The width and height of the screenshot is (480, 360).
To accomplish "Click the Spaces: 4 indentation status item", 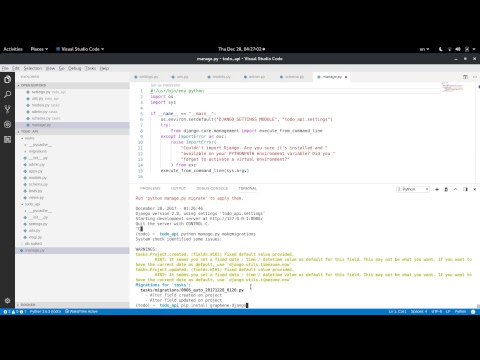I will point(419,312).
